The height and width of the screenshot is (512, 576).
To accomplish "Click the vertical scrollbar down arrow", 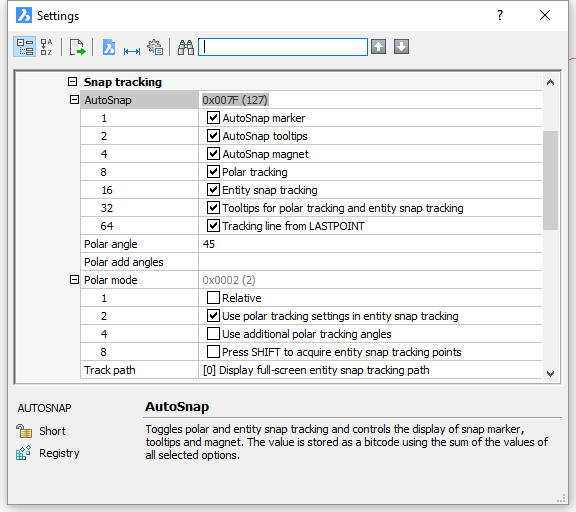I will pos(550,374).
